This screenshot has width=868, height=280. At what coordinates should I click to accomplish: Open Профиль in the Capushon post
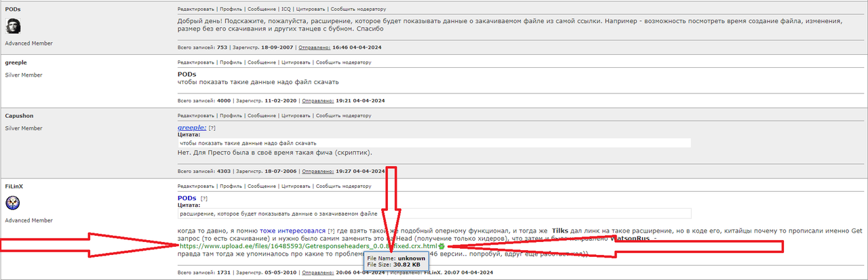point(231,115)
